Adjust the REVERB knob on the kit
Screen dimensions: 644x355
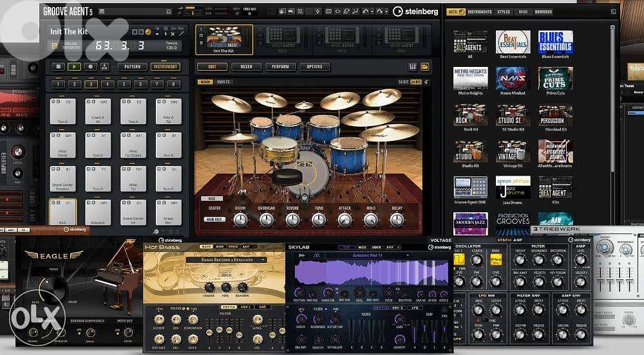tap(292, 220)
